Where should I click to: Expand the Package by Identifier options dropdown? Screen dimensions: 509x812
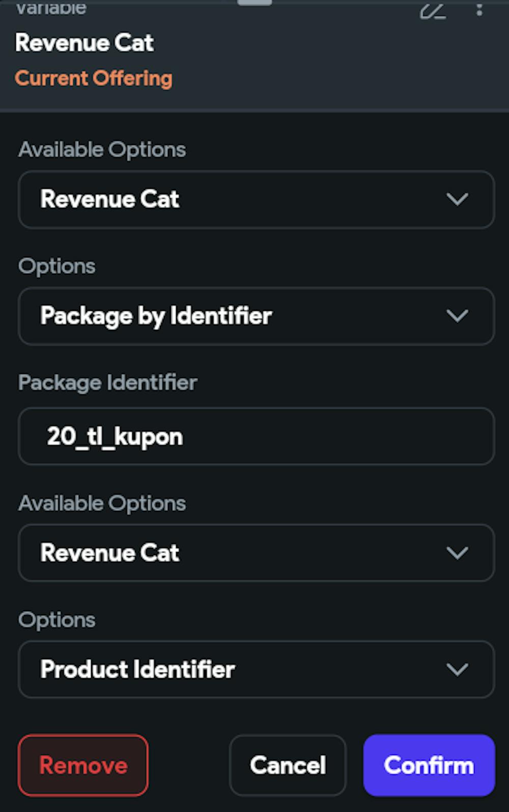click(256, 316)
